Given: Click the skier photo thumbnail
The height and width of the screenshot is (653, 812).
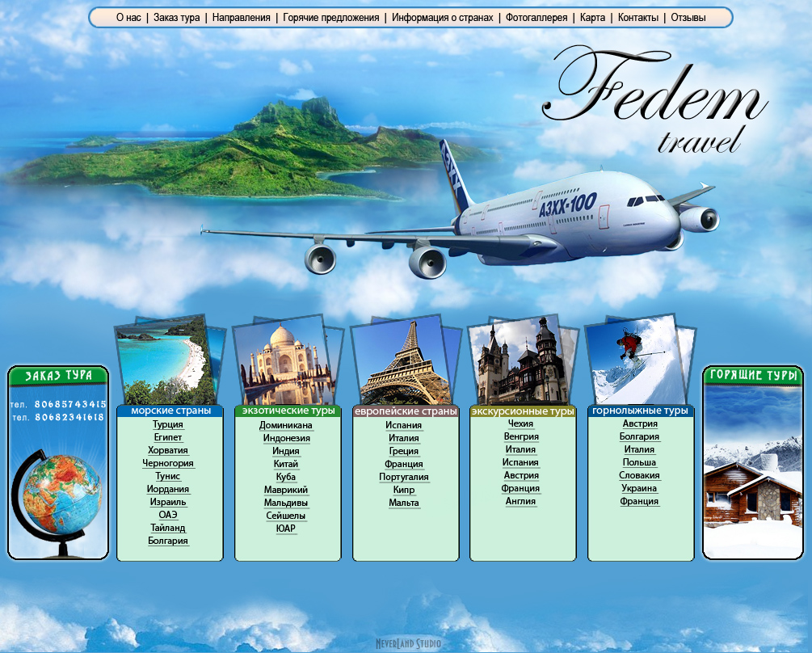Looking at the screenshot, I should coord(637,360).
